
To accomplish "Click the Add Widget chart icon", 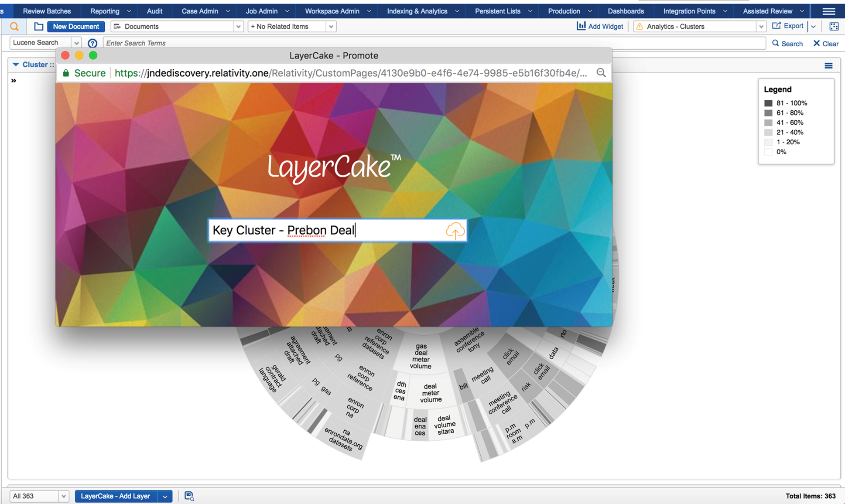I will click(x=581, y=26).
